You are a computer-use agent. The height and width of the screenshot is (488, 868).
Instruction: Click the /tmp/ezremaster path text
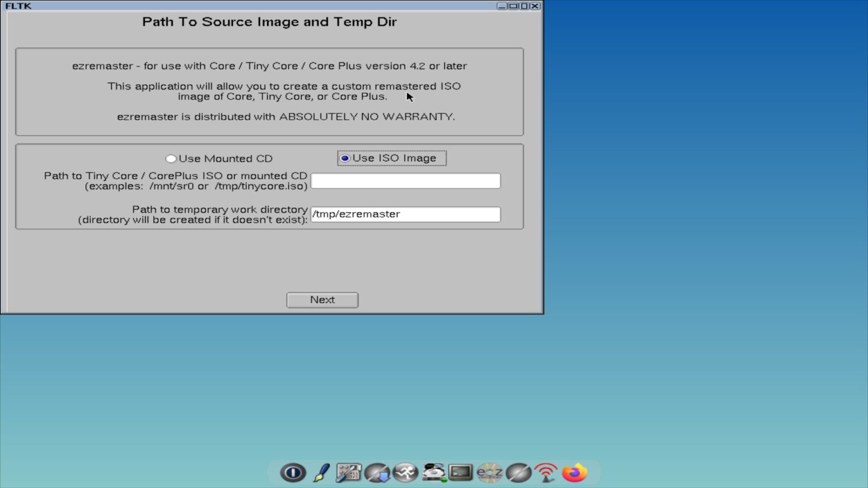[x=356, y=214]
